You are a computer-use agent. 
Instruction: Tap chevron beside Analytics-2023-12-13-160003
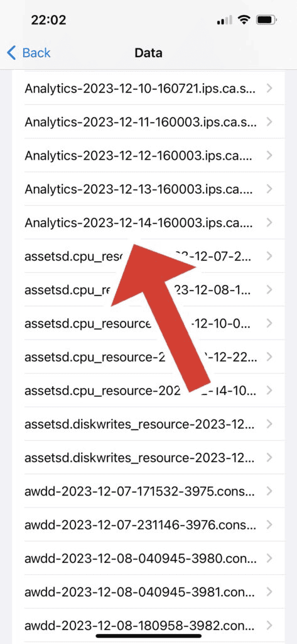click(269, 189)
